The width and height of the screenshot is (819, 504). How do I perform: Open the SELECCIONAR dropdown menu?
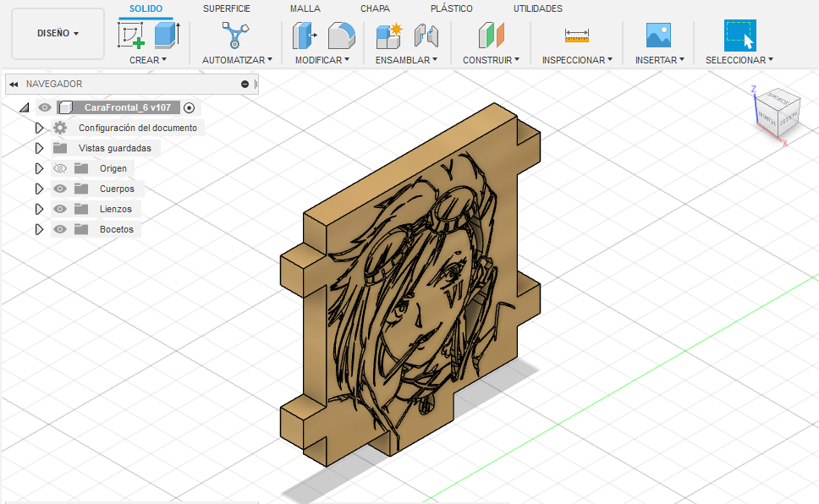(739, 60)
